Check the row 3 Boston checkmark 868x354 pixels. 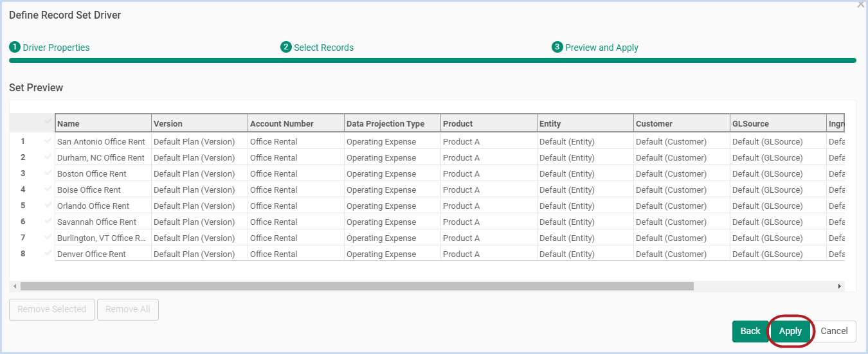[48, 173]
